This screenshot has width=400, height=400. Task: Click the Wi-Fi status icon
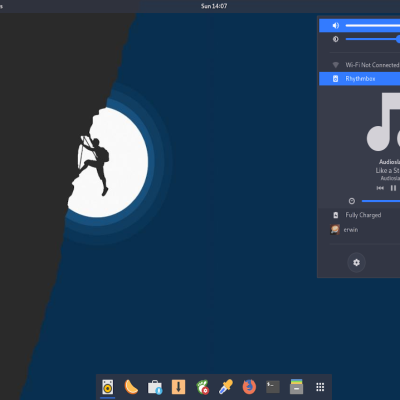336,65
